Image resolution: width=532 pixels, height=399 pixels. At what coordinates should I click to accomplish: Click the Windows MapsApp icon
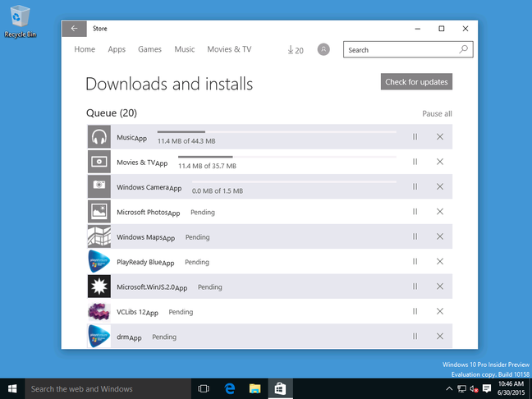(99, 236)
